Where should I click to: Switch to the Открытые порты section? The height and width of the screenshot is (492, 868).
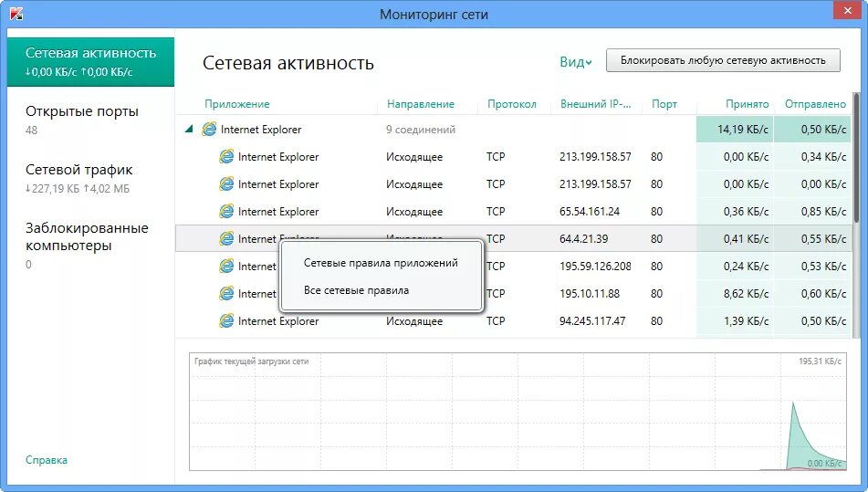point(82,120)
